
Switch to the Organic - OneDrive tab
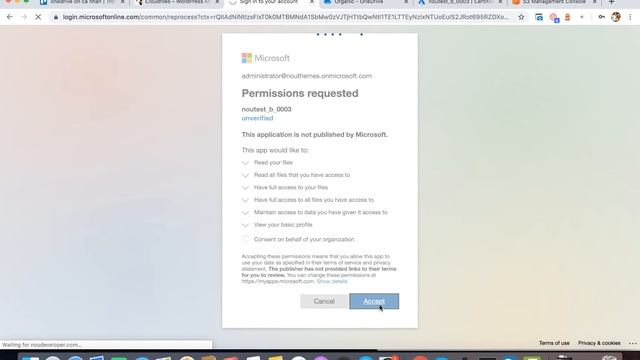358,2
